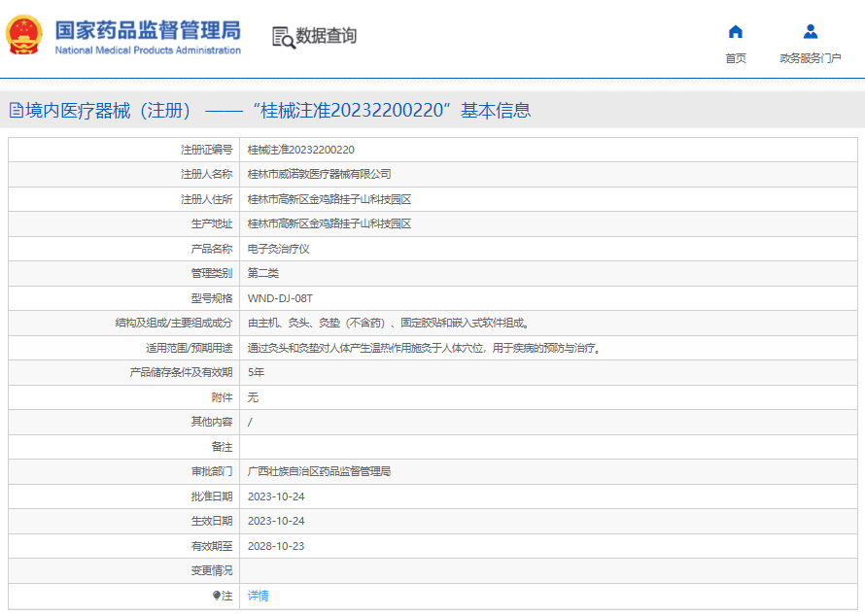The image size is (865, 616).
Task: Click the national emblem logo
Action: point(23,35)
